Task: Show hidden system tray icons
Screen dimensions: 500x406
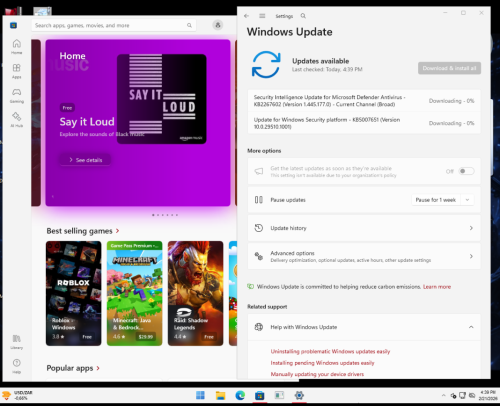Action: tap(443, 395)
